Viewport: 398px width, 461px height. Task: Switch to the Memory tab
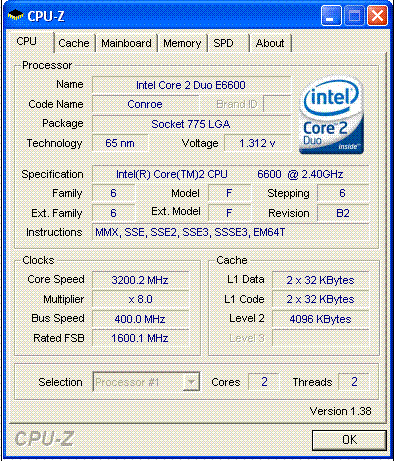pos(182,43)
